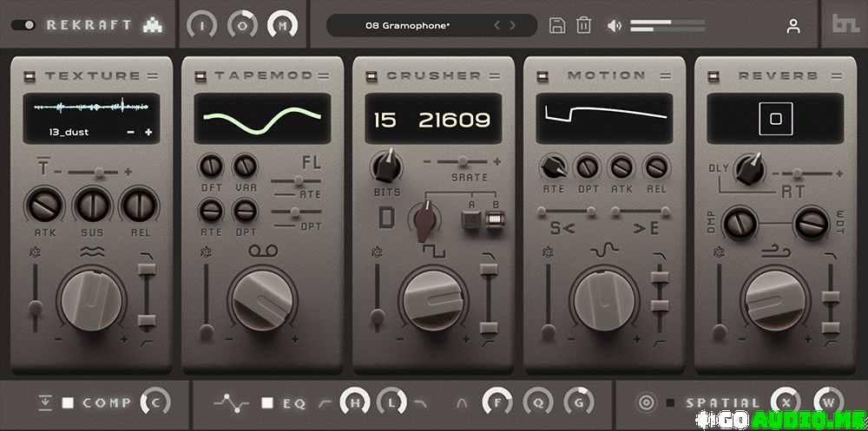Click the Texture SUS knob

92,206
